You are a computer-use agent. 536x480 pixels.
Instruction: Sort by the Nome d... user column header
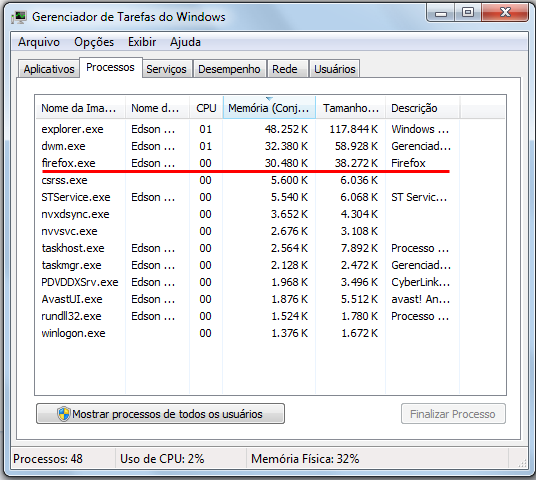tap(157, 108)
